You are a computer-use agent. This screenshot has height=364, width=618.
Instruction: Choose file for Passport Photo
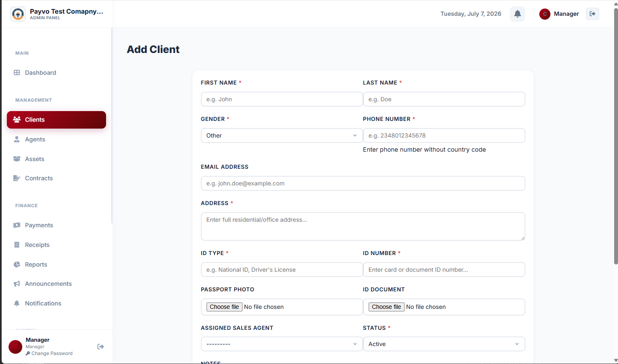[224, 307]
